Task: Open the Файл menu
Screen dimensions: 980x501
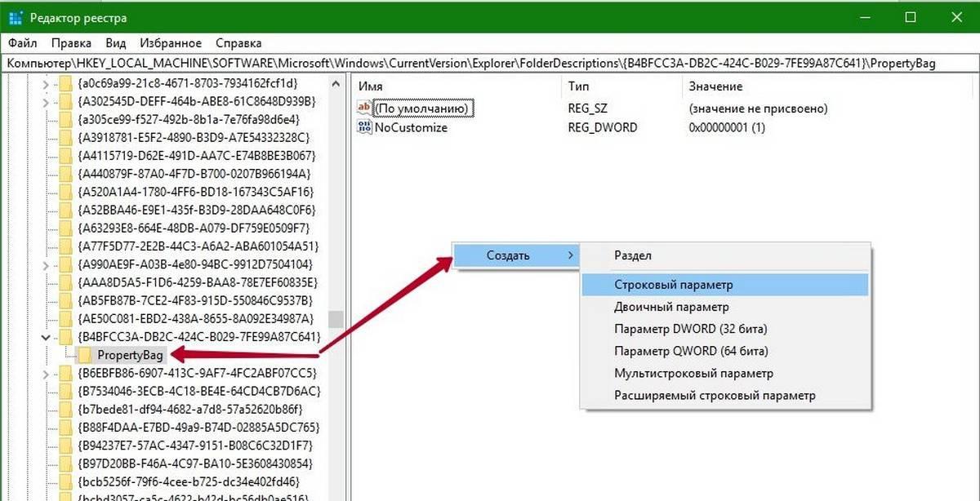Action: coord(23,43)
